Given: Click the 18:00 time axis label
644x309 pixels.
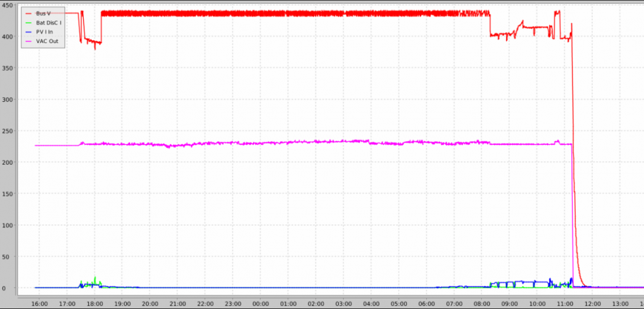Looking at the screenshot, I should click(95, 304).
